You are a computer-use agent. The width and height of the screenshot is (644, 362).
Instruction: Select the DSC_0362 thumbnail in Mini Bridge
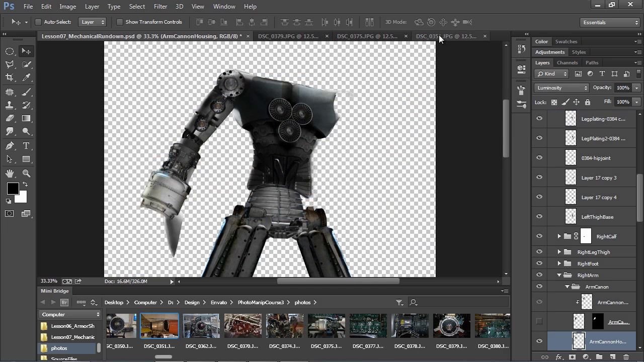(201, 326)
